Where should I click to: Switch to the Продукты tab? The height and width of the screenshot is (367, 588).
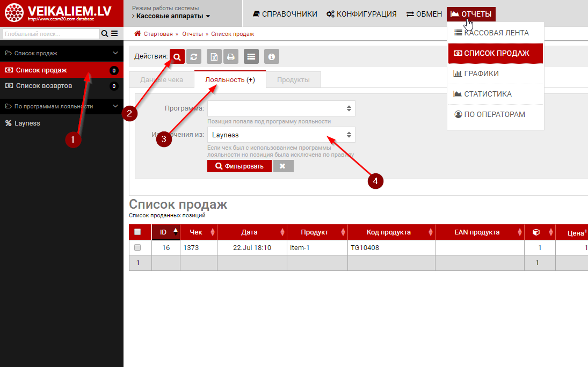tap(293, 80)
